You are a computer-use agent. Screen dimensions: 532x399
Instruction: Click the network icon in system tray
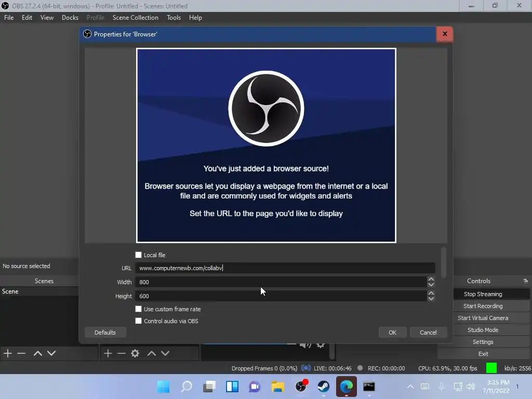458,387
